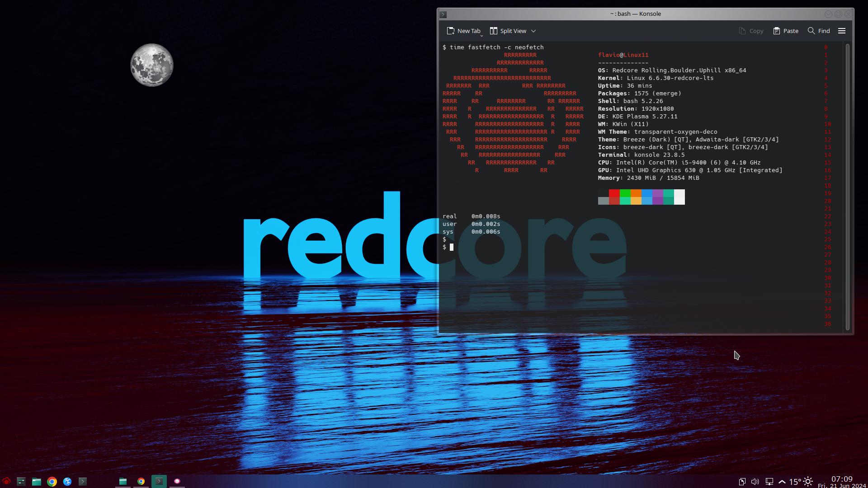Click the terminal prompt with cursor

pyautogui.click(x=448, y=247)
